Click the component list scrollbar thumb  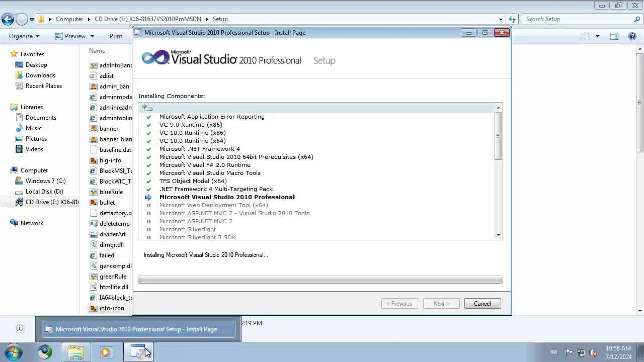tap(499, 136)
